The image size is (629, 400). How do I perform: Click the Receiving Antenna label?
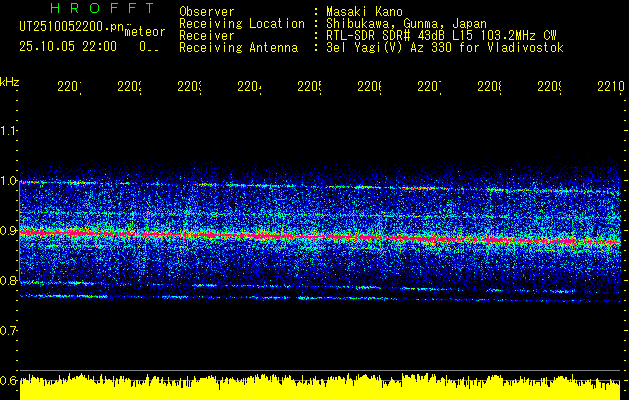pos(239,48)
